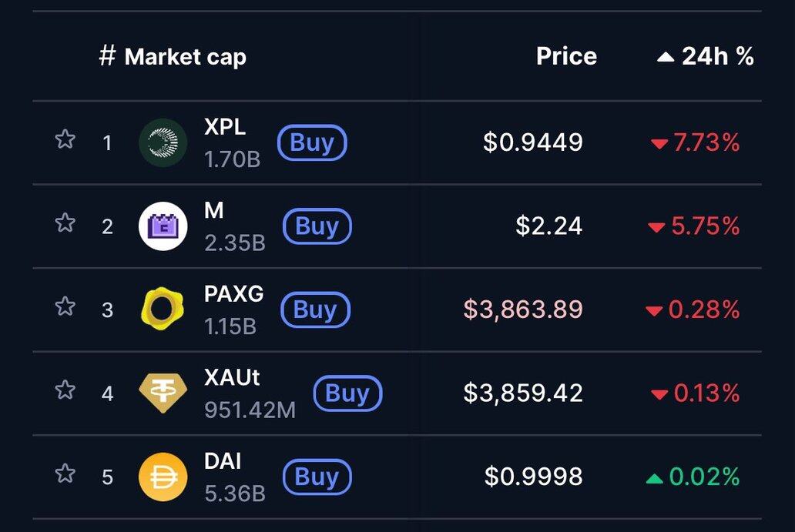This screenshot has height=532, width=795.
Task: Click the purple M coin logo
Action: coord(163,226)
